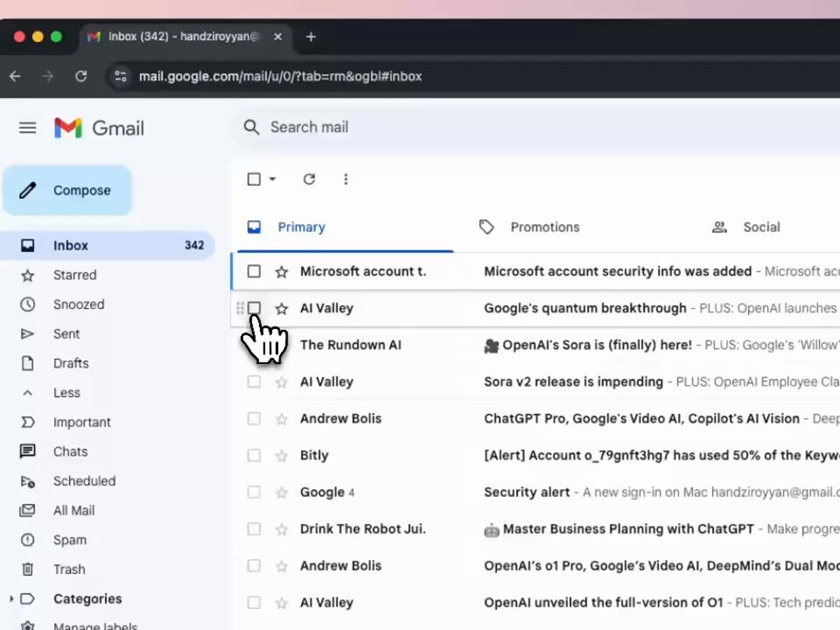The image size is (840, 630).
Task: Open a new browser tab with plus
Action: click(311, 37)
